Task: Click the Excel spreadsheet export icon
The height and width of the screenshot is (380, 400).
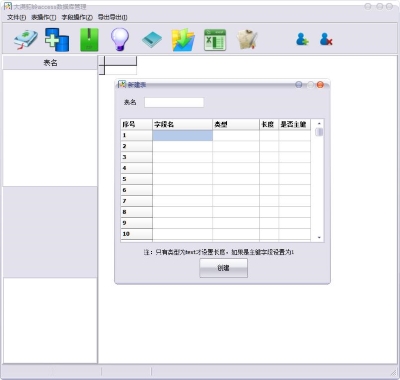Action: 215,40
